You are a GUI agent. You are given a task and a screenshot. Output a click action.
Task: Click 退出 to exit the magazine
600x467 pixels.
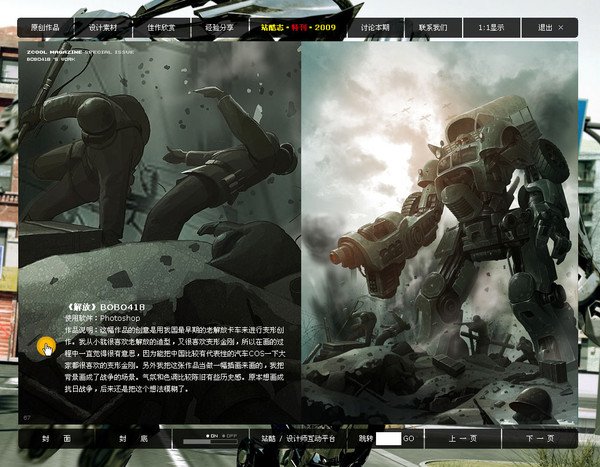click(x=550, y=28)
